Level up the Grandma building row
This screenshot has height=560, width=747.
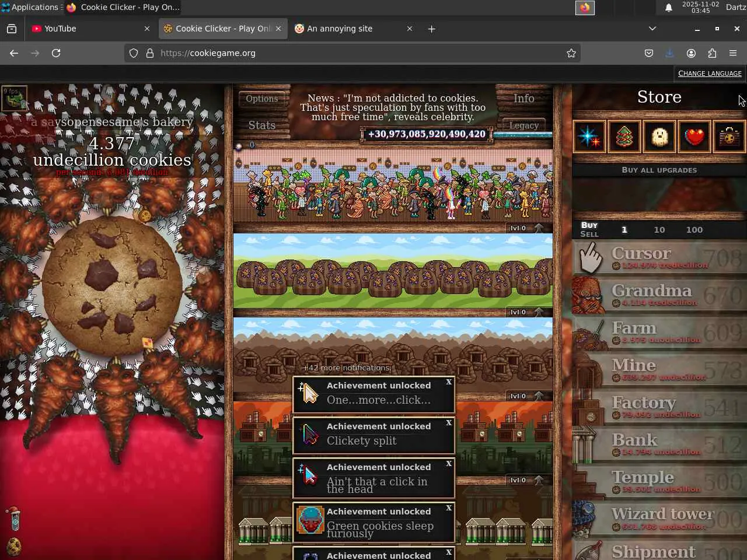point(527,228)
